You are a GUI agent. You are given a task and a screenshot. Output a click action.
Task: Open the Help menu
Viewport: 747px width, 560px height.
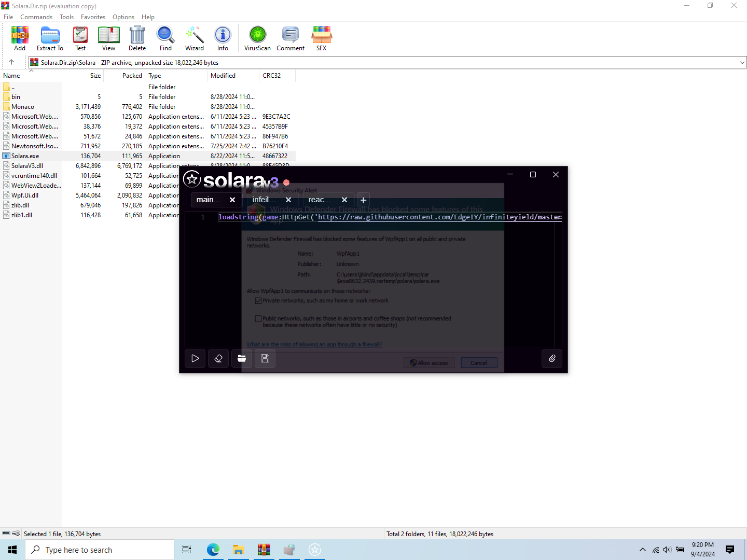[x=148, y=17]
